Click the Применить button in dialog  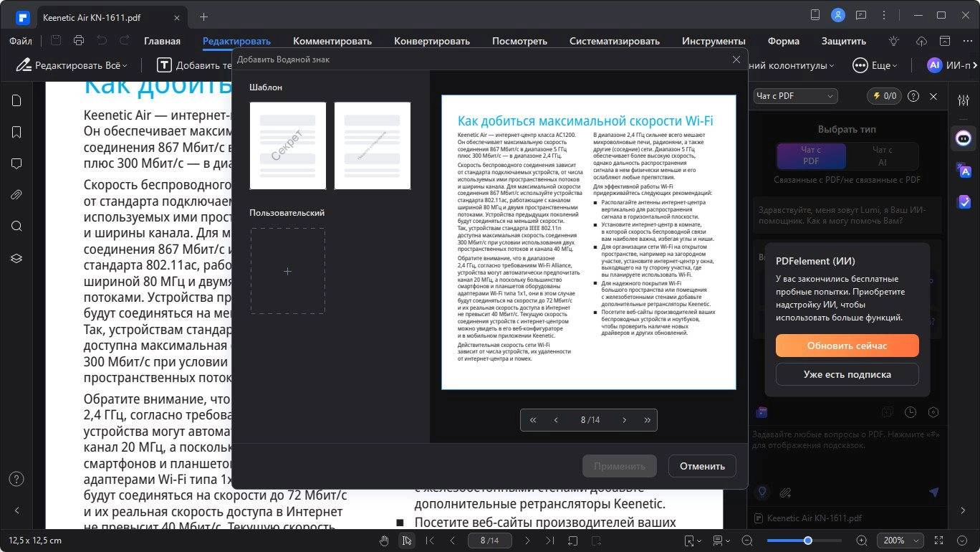[x=620, y=466]
